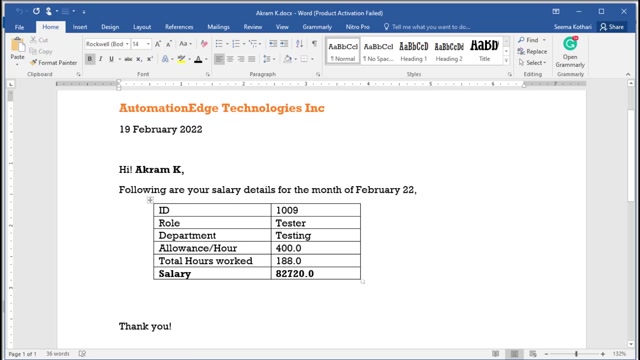Click the 36 words count in status bar

(58, 353)
